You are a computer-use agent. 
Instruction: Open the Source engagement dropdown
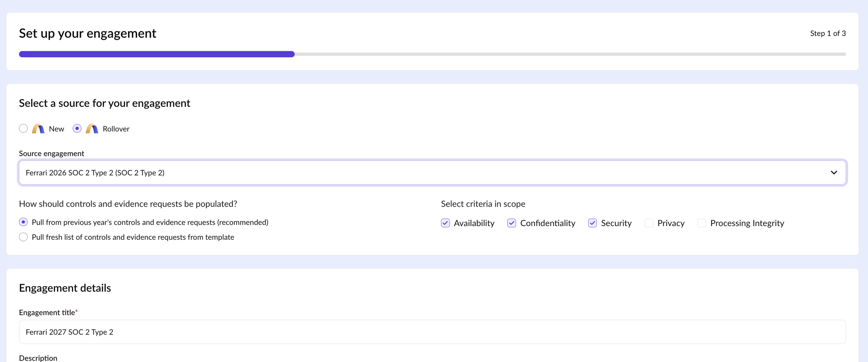tap(432, 173)
